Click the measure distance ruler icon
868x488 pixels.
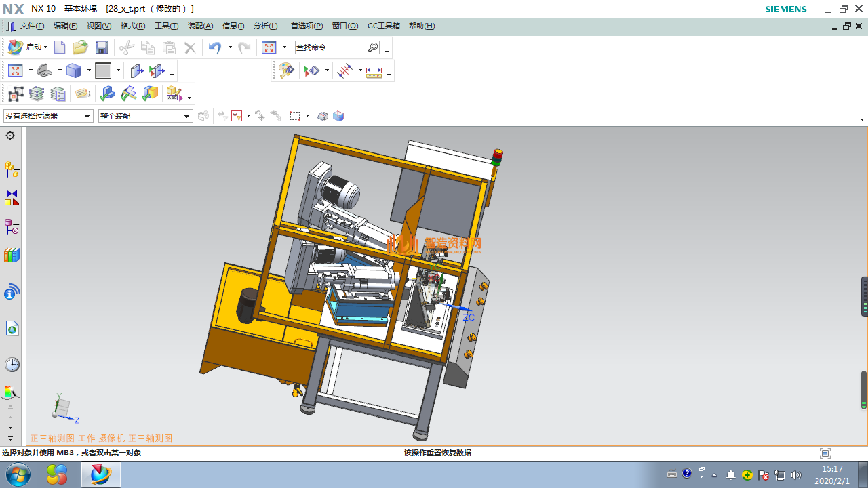[x=374, y=71]
